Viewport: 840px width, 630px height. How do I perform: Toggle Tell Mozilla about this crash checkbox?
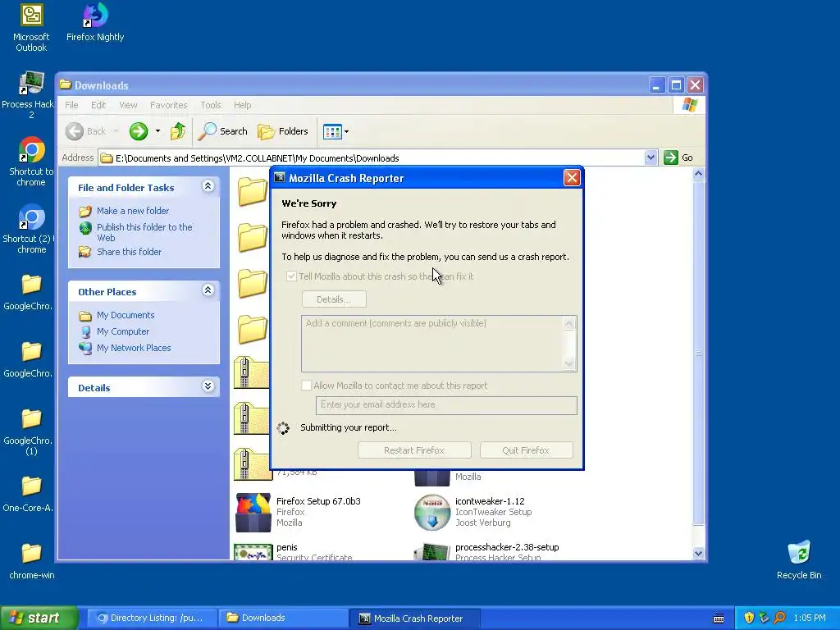pos(291,276)
